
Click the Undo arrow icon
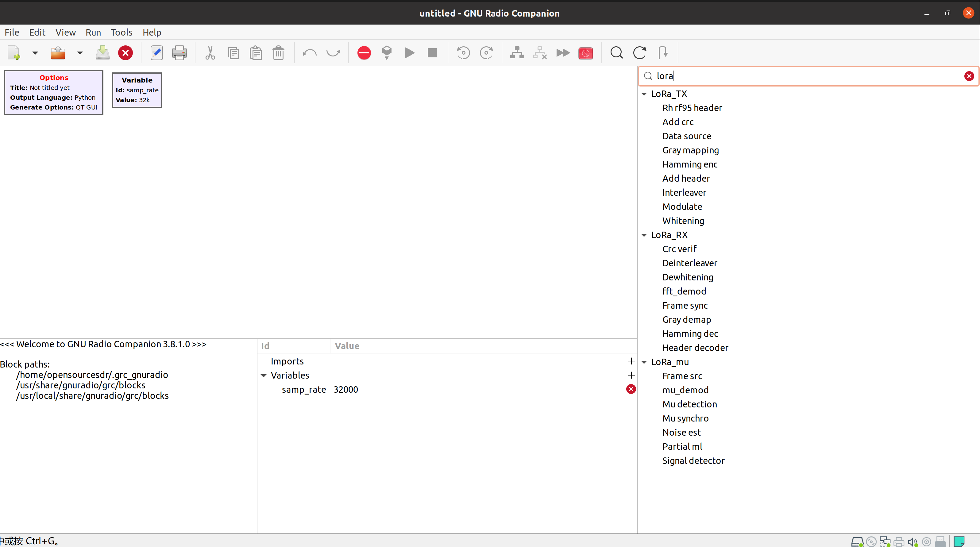coord(310,53)
